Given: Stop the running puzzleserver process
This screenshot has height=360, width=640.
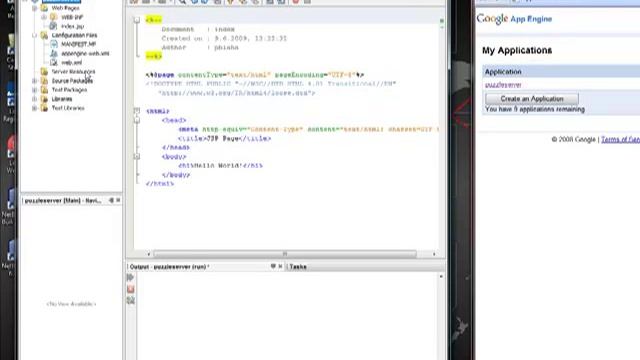Looking at the screenshot, I should tap(131, 289).
